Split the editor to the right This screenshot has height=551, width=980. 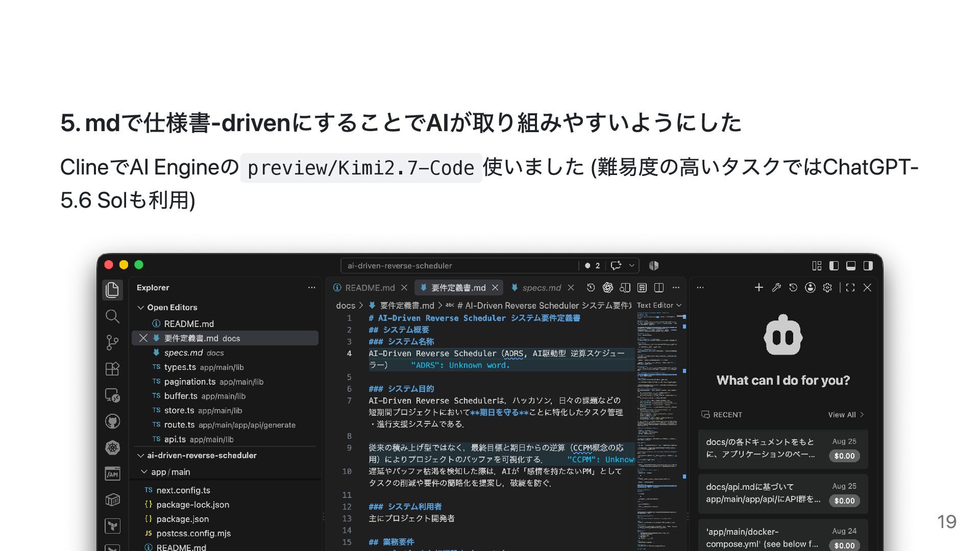point(659,288)
